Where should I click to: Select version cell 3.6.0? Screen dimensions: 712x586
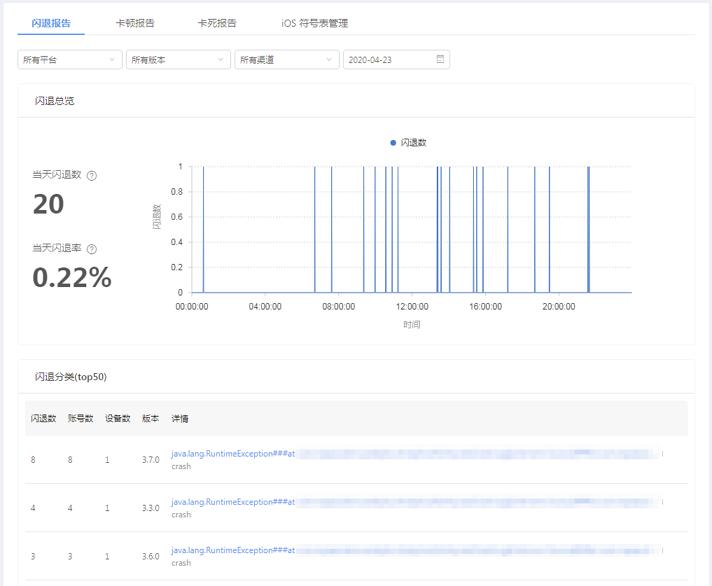tap(151, 556)
